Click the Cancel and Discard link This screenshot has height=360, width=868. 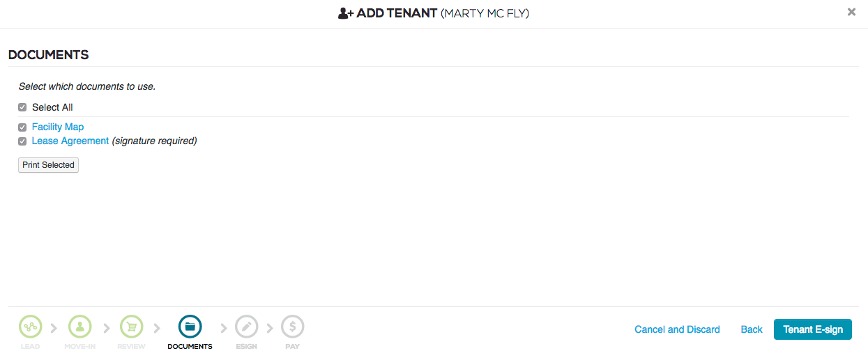[x=677, y=329]
